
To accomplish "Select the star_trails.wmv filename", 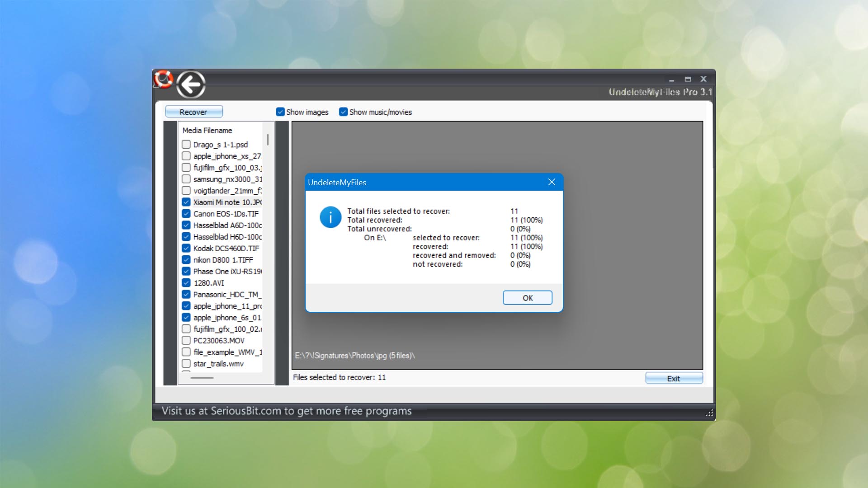I will pos(218,364).
